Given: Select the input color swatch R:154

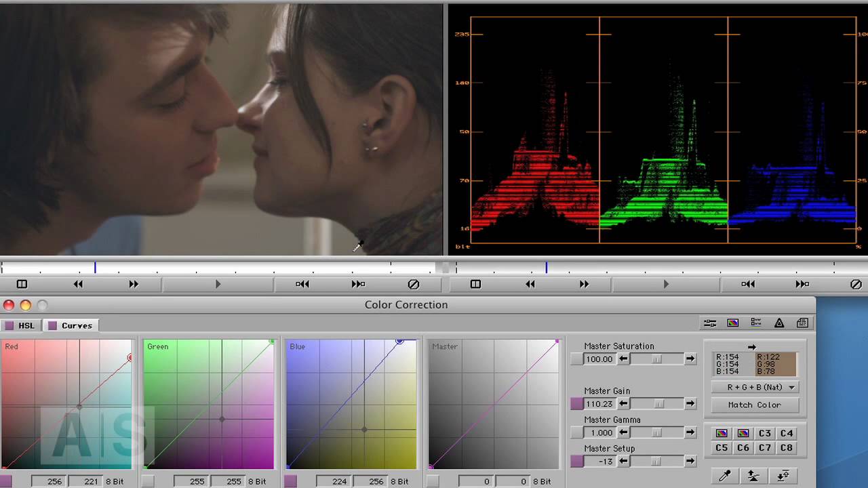Looking at the screenshot, I should click(734, 364).
